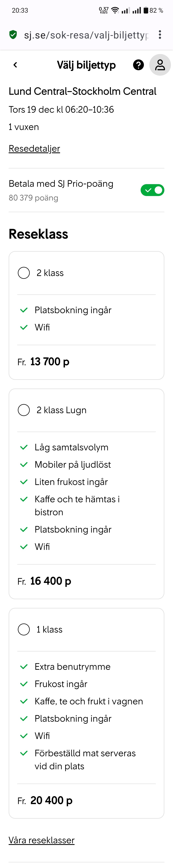Open the profile account icon

[160, 65]
